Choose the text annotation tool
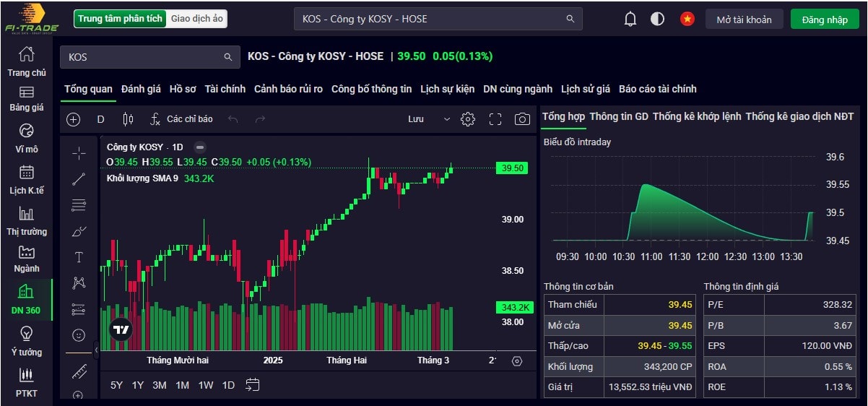 pyautogui.click(x=79, y=257)
